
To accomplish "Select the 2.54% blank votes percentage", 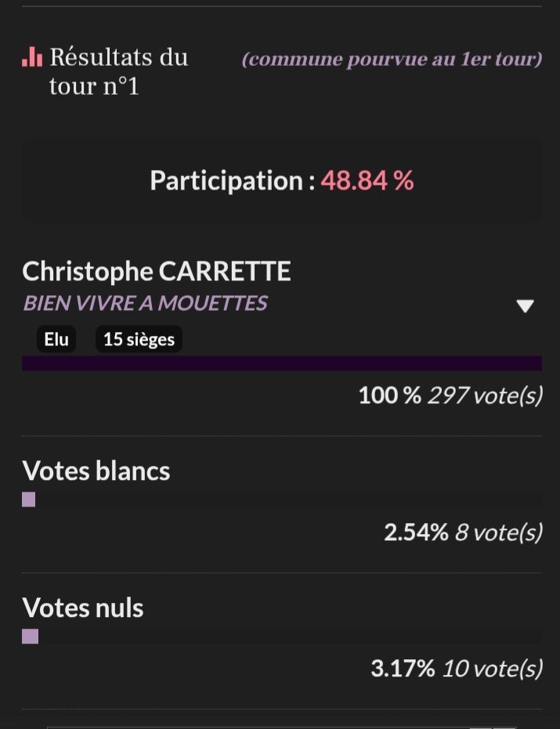I will (416, 532).
